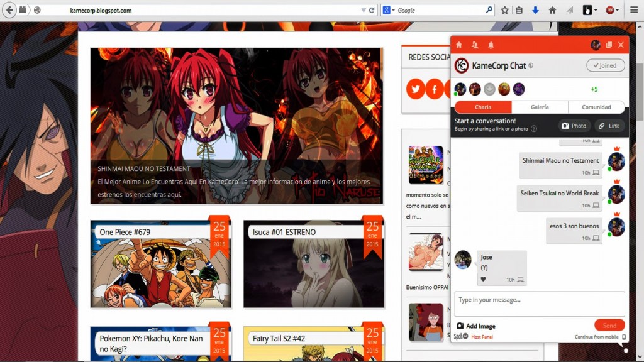Send the chat message
Image resolution: width=644 pixels, height=362 pixels.
click(609, 325)
